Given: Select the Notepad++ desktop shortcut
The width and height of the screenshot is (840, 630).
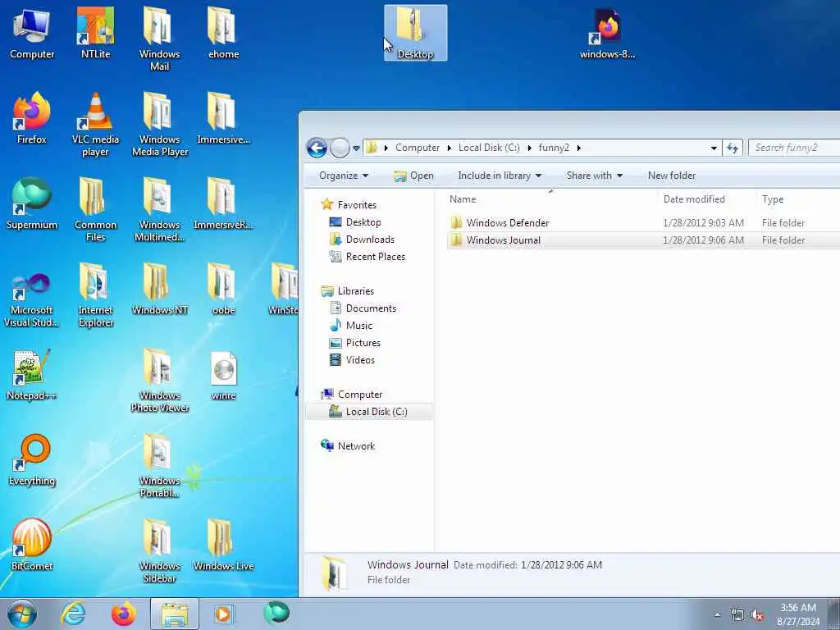Looking at the screenshot, I should pos(32,375).
